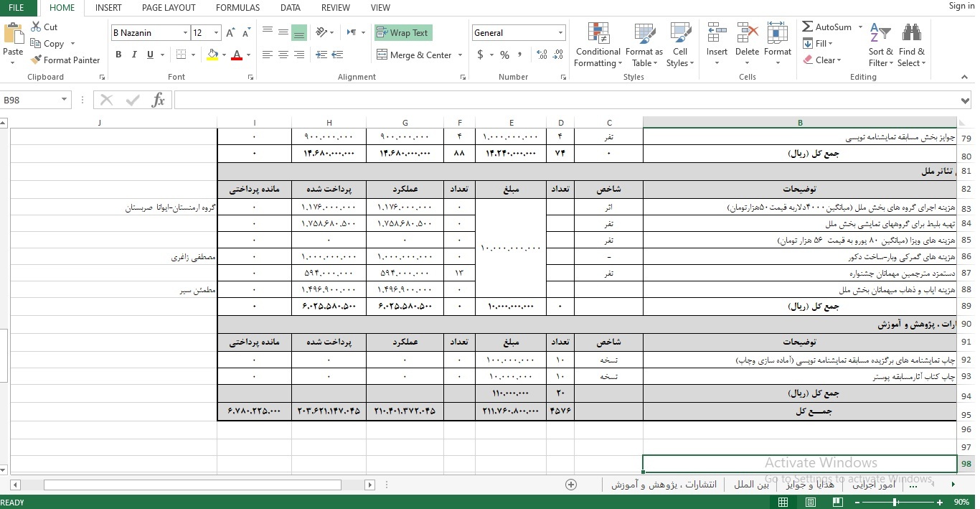Apply the yellow fill color swatch
980x509 pixels.
(212, 55)
